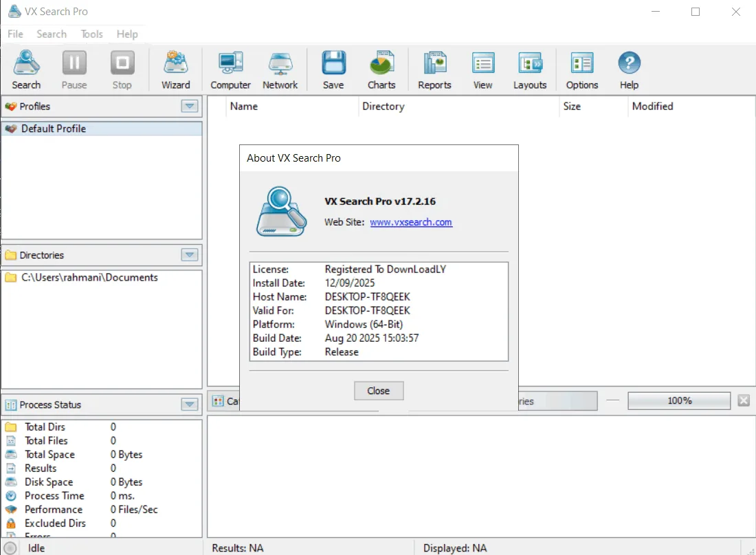Viewport: 756px width, 555px height.
Task: Sort by the Modified column header
Action: [691, 106]
